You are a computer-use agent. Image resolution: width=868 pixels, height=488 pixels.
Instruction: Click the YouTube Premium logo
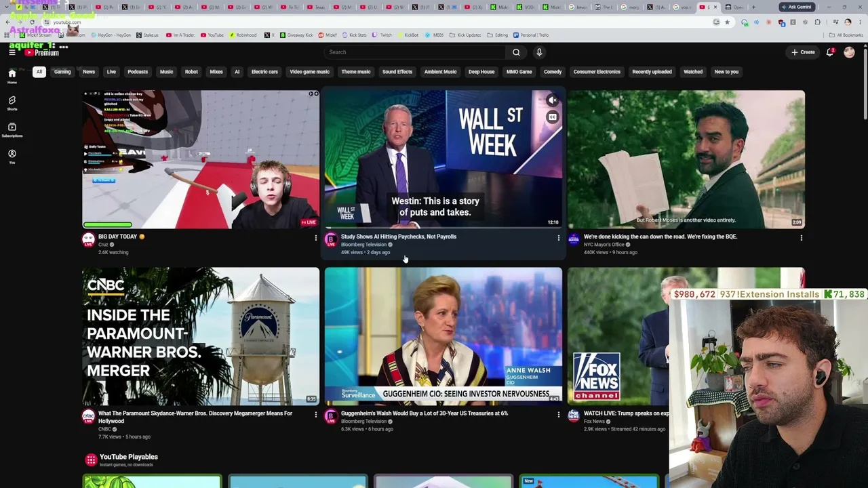pyautogui.click(x=42, y=52)
